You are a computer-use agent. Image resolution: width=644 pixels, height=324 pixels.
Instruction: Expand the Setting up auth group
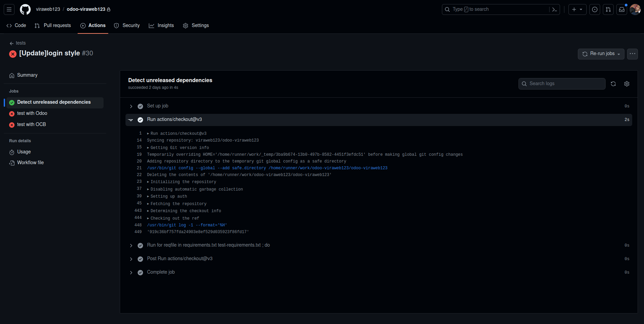(x=167, y=196)
